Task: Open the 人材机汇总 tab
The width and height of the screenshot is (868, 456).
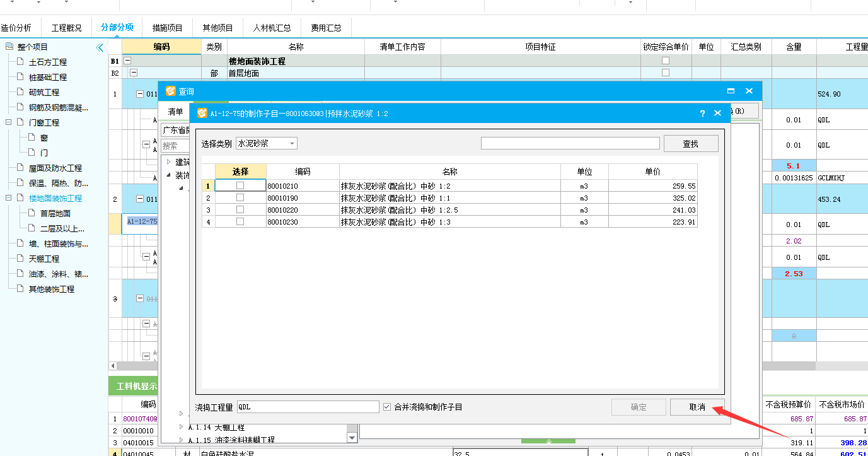Action: 272,28
